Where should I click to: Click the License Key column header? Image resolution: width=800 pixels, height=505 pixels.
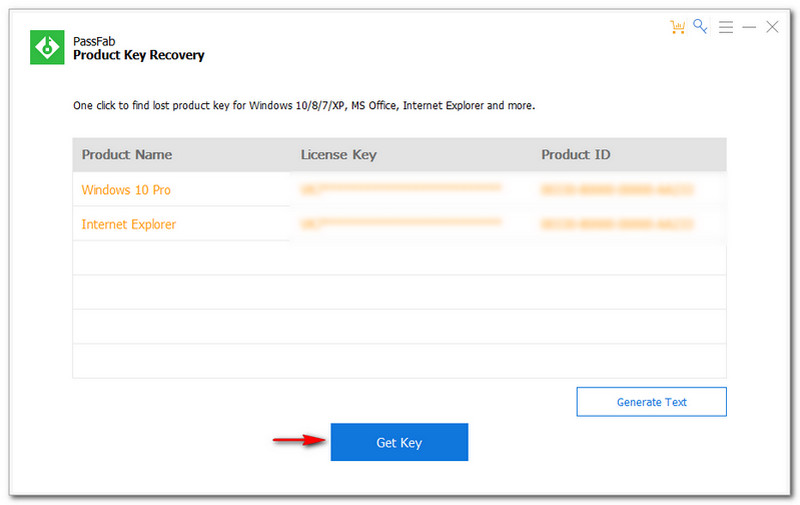pyautogui.click(x=338, y=155)
